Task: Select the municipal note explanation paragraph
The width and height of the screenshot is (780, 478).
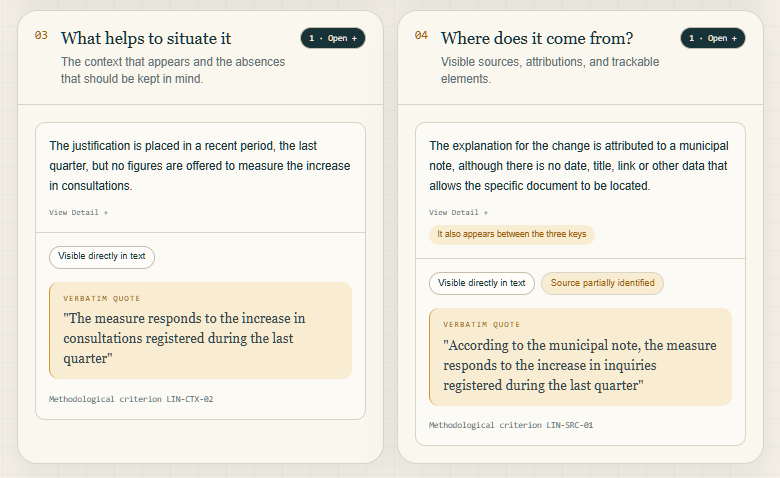Action: [579, 166]
